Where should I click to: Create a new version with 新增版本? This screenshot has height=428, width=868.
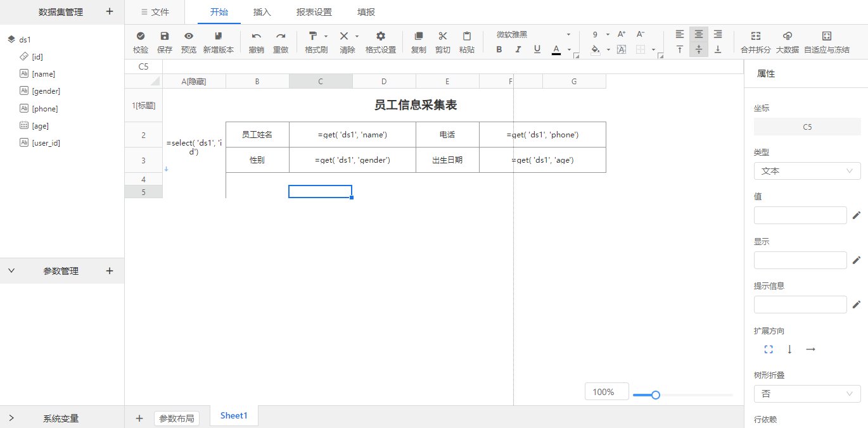click(x=219, y=36)
